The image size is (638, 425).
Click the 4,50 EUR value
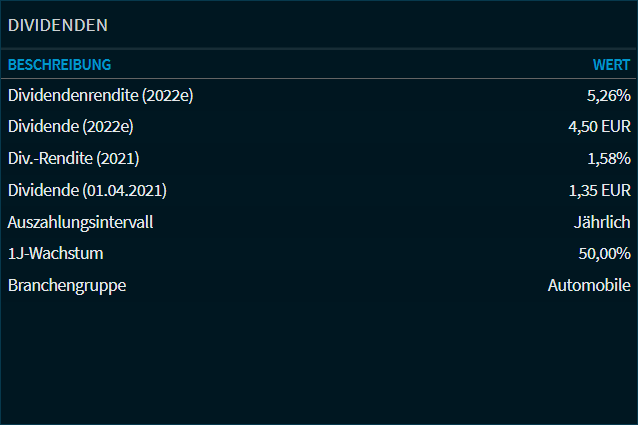pyautogui.click(x=599, y=127)
